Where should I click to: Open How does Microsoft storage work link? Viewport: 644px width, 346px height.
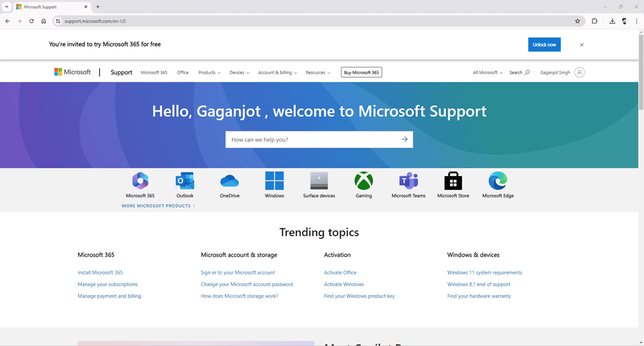tap(240, 296)
